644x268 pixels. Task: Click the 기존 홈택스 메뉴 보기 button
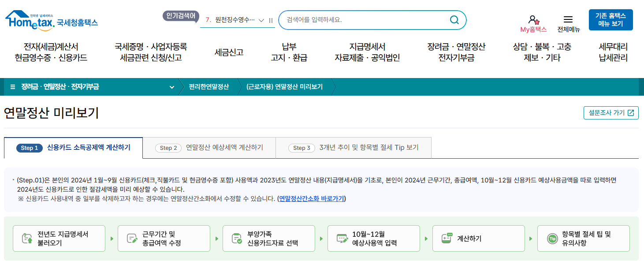[x=611, y=19]
